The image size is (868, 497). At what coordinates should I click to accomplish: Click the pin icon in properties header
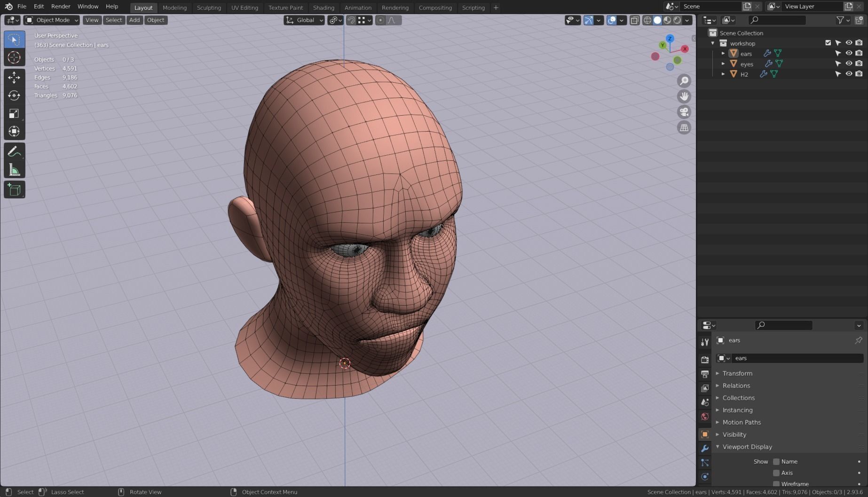coord(859,340)
